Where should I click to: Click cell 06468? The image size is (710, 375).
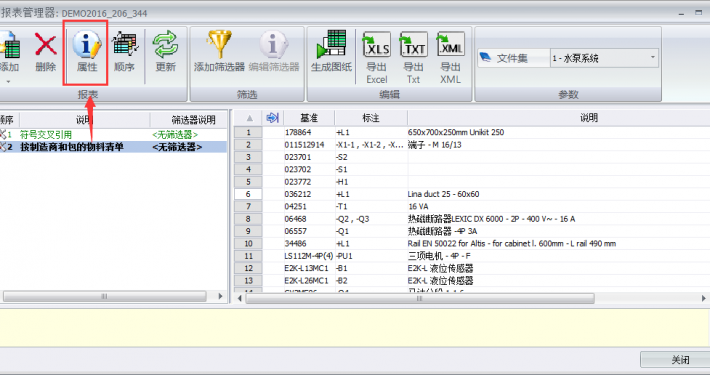[x=295, y=219]
